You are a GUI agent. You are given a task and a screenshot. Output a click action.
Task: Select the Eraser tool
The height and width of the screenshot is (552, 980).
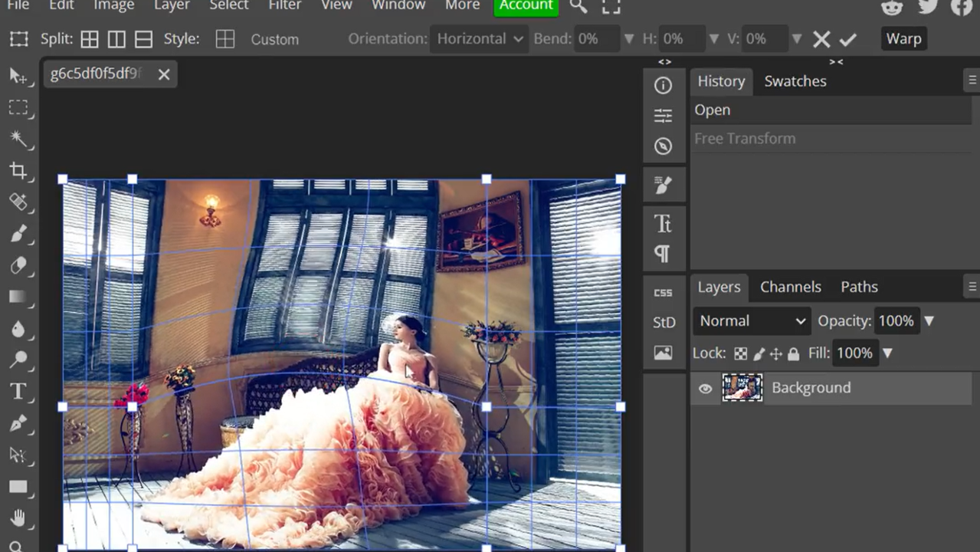tap(18, 265)
